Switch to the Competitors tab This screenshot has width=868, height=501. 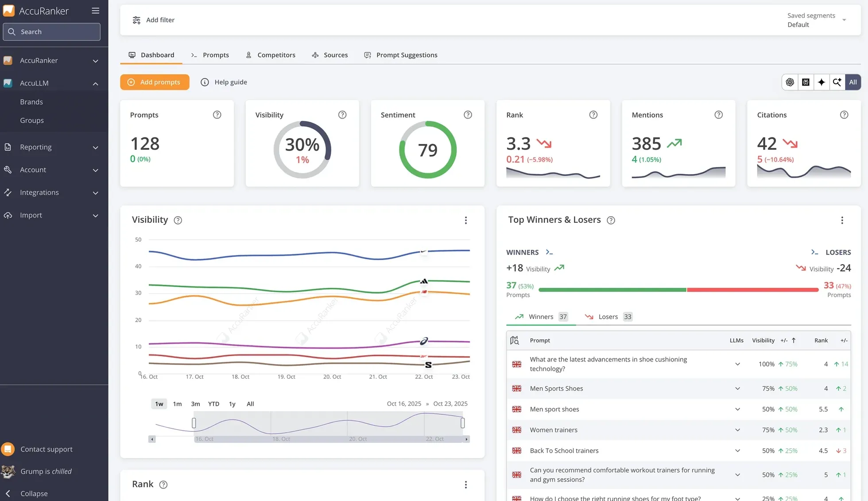271,55
